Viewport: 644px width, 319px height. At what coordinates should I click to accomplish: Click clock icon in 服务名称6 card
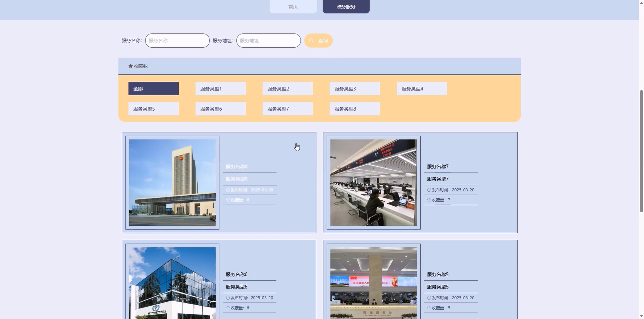pos(228,298)
